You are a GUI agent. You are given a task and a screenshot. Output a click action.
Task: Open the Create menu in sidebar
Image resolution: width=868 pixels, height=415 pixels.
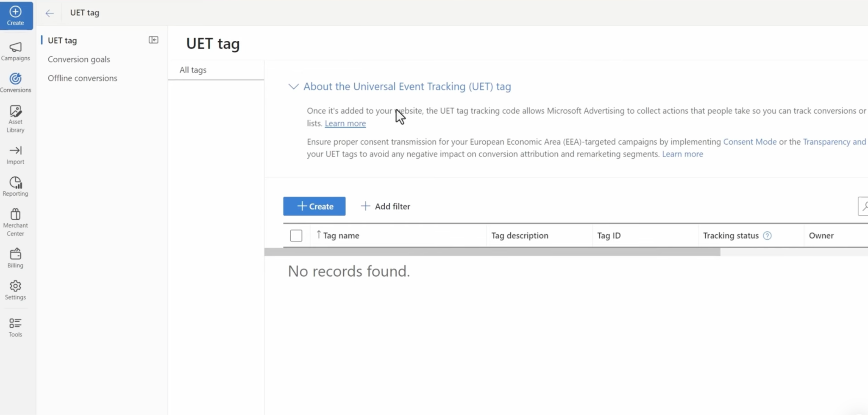pyautogui.click(x=16, y=15)
